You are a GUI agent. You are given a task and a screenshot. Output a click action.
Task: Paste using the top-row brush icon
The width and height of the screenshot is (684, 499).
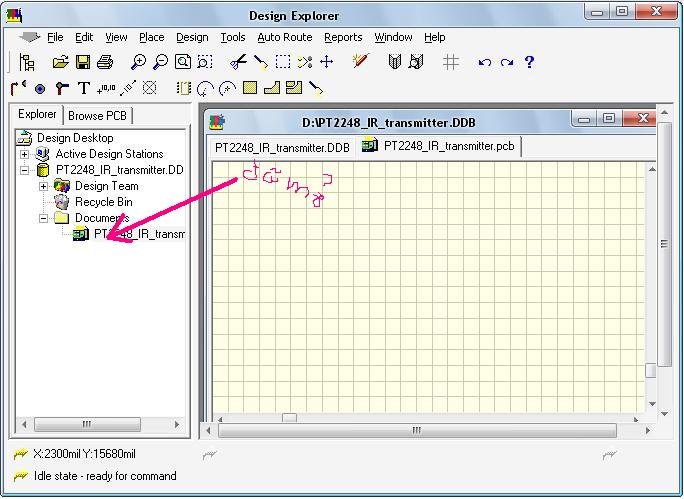point(261,62)
